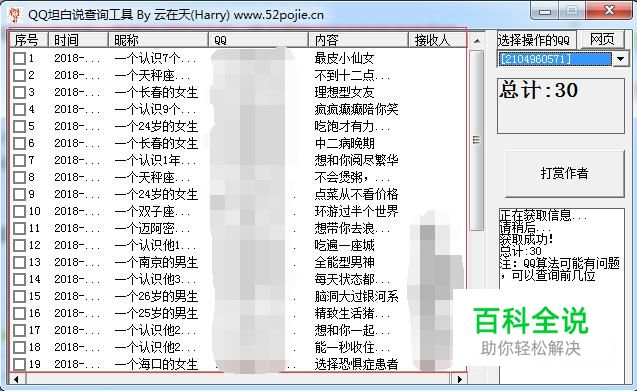Close the QQ坦白说查询工具 window

click(x=609, y=11)
